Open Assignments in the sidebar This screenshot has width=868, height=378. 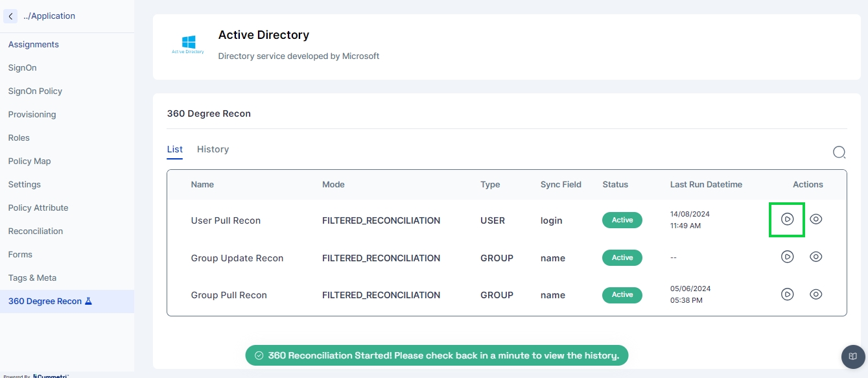(34, 45)
